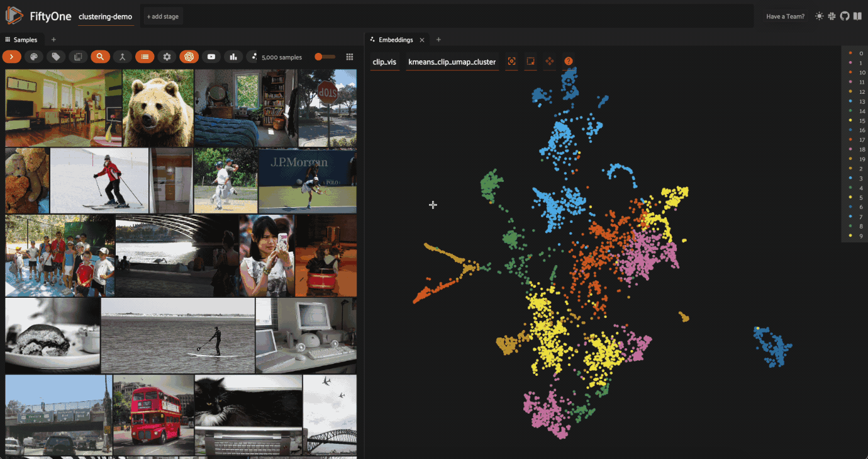The image size is (868, 459).
Task: Open the color palette settings
Action: click(34, 57)
